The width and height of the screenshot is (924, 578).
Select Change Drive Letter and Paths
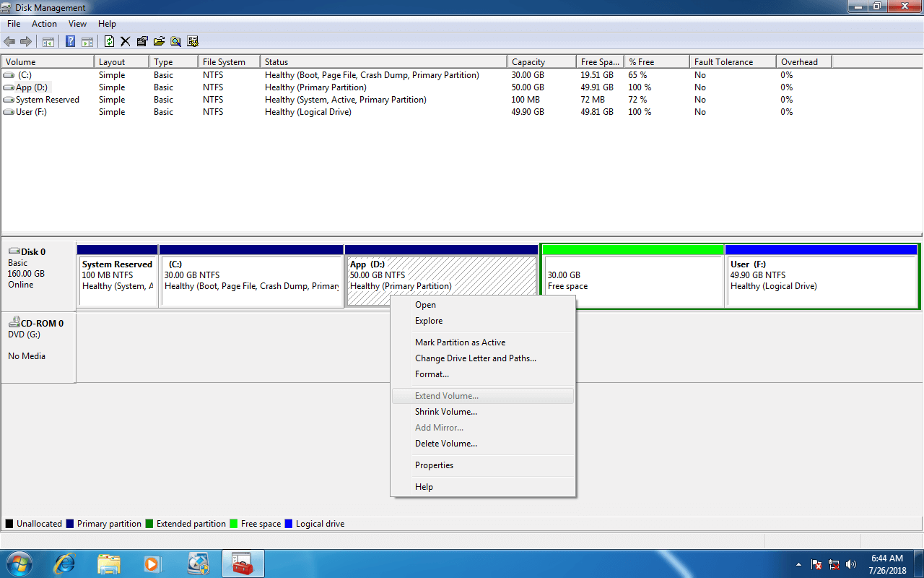482,358
